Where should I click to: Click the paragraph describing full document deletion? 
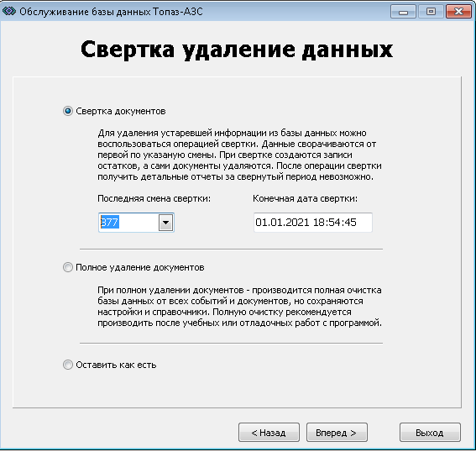(x=239, y=307)
